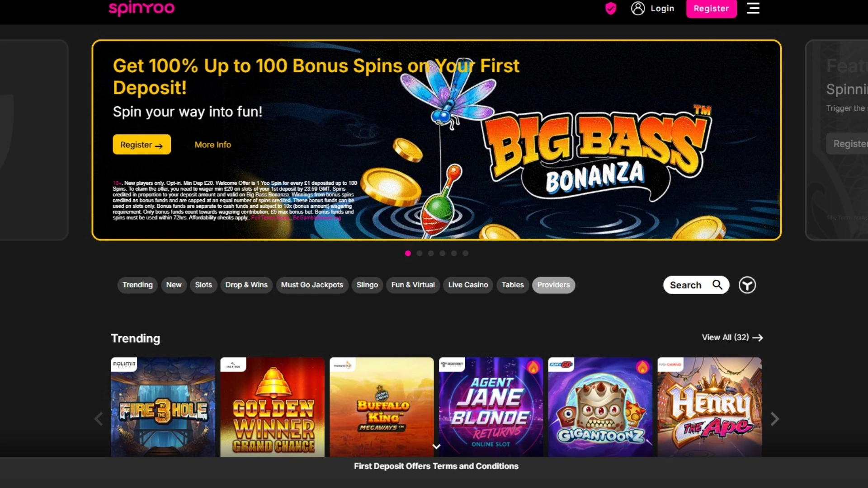The width and height of the screenshot is (868, 488).
Task: Click the partially visible next promo card
Action: [837, 140]
